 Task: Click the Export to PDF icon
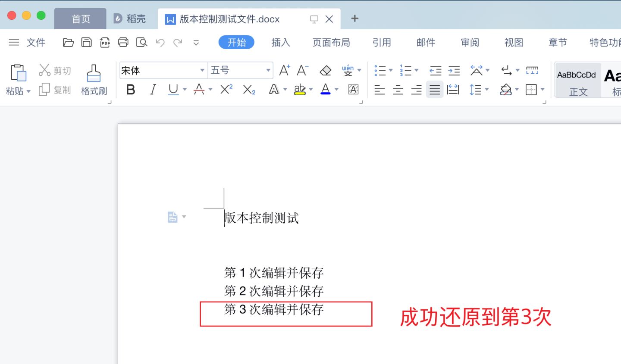[105, 43]
